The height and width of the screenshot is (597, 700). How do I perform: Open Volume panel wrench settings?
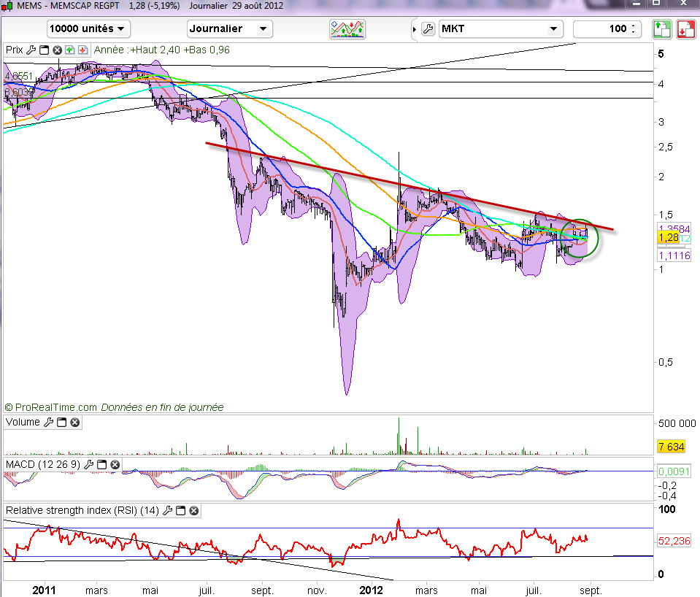(49, 422)
